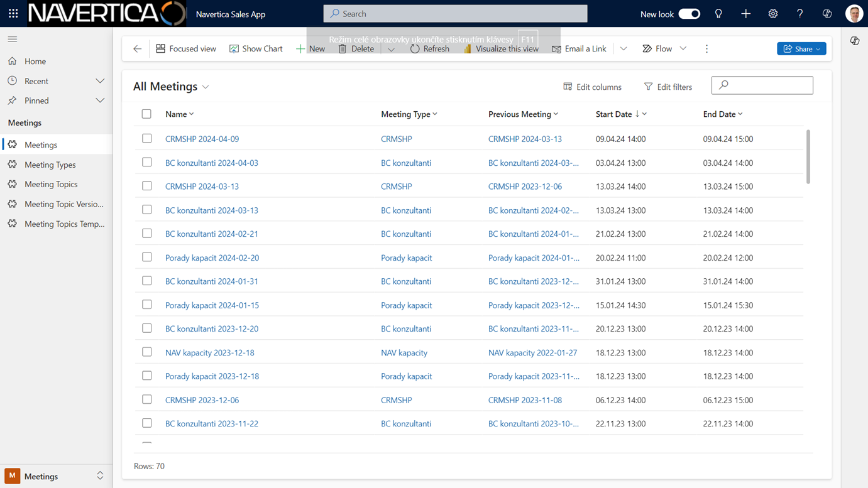Screen dimensions: 868x488
Task: Open the All Meetings view selector
Action: [x=171, y=87]
